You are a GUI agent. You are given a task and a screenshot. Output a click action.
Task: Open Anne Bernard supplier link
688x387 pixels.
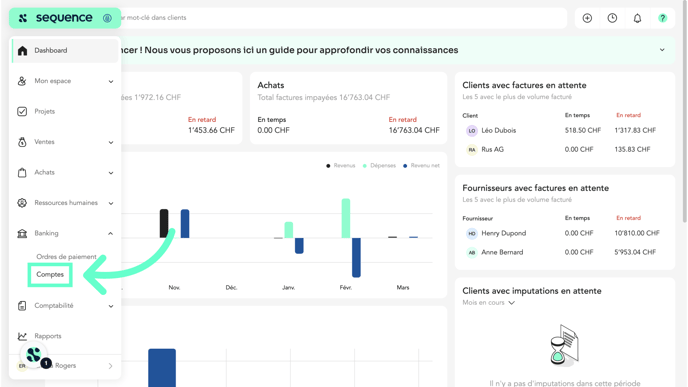click(x=502, y=252)
